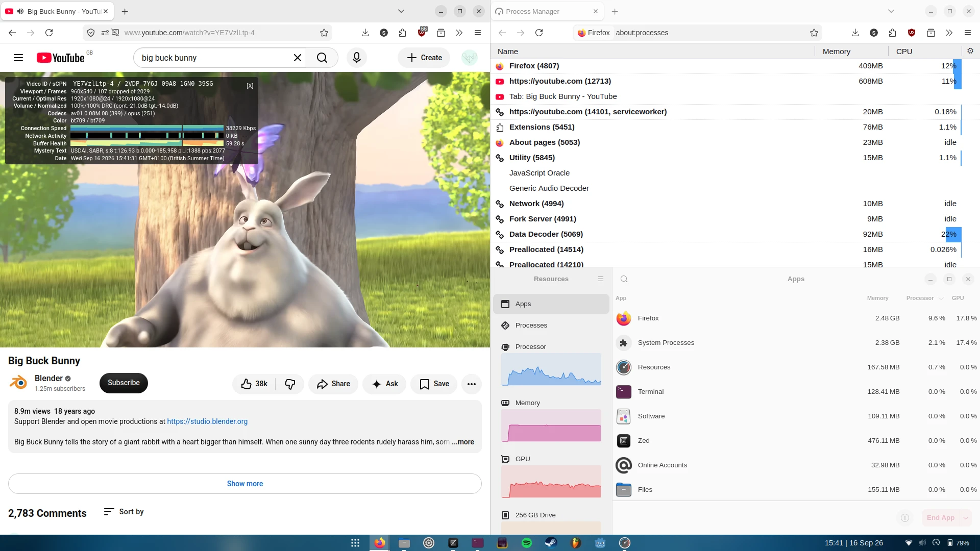The width and height of the screenshot is (980, 551).
Task: Open the Resources app main menu
Action: (601, 279)
